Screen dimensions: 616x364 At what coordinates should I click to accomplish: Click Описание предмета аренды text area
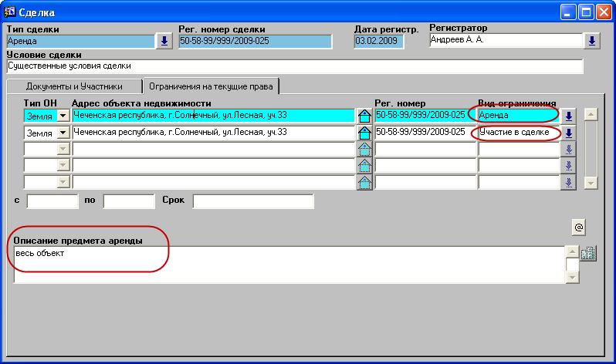pos(289,265)
